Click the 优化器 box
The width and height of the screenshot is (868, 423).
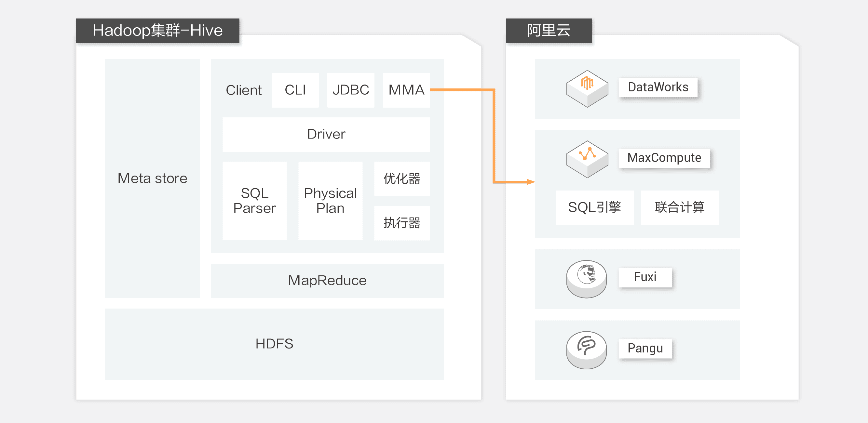(402, 178)
